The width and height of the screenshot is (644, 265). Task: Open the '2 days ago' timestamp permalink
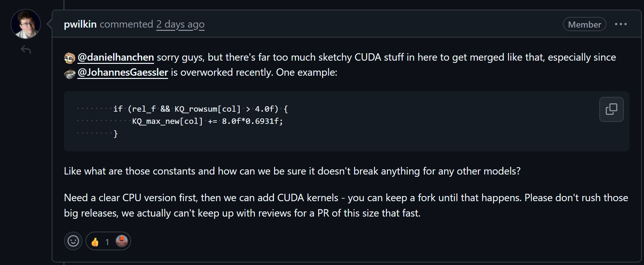pos(180,24)
